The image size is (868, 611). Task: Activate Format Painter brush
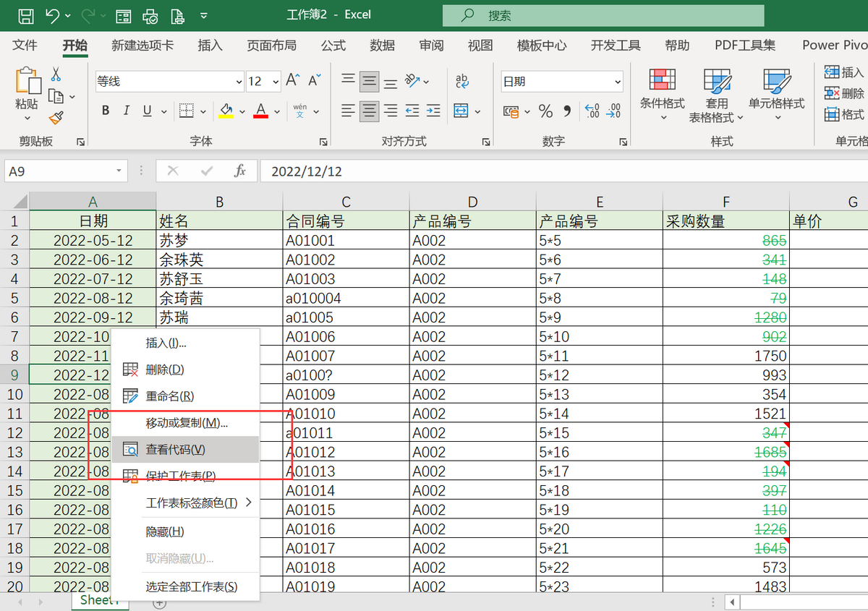click(x=56, y=118)
